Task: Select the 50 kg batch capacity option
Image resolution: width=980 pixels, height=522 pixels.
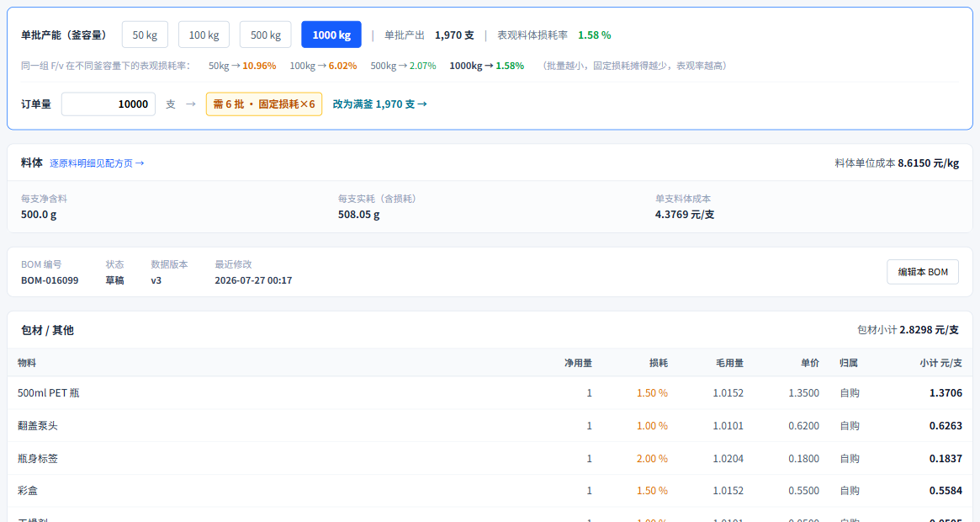Action: (145, 35)
